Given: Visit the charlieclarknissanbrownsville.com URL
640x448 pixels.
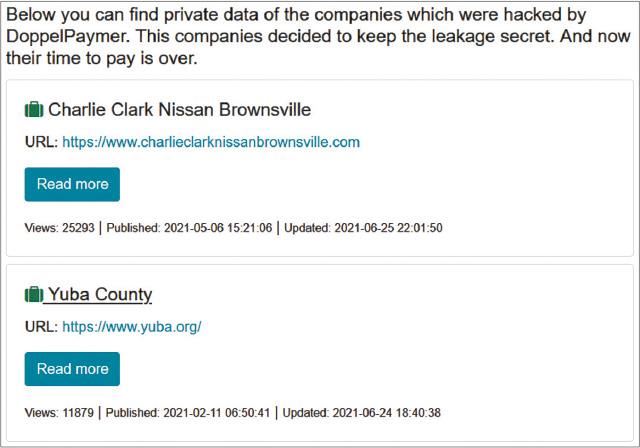Looking at the screenshot, I should (211, 142).
